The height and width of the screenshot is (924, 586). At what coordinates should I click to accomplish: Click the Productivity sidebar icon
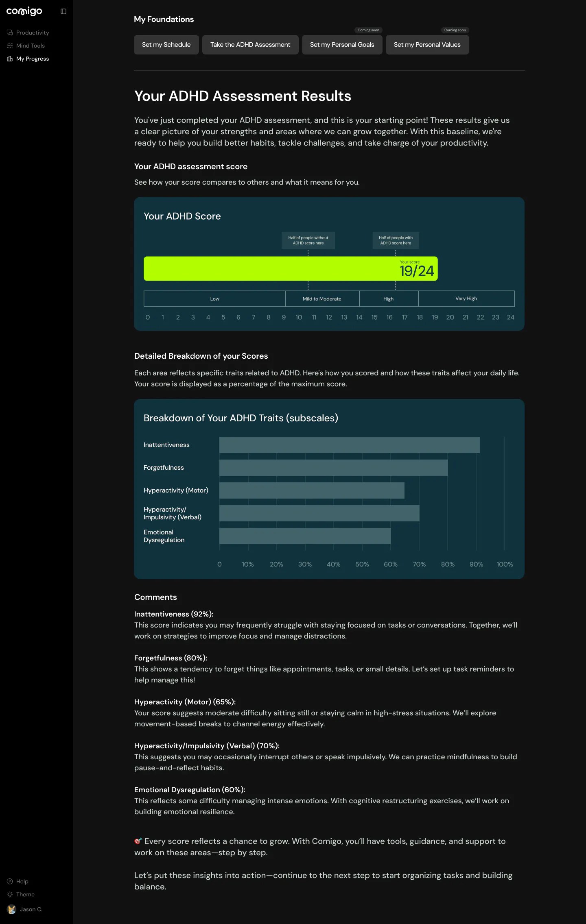point(10,33)
